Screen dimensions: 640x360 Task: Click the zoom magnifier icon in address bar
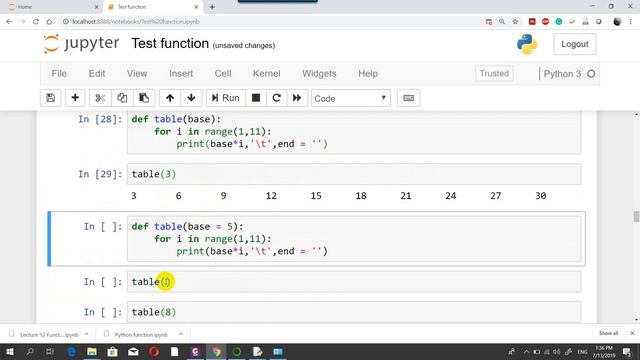coord(502,22)
